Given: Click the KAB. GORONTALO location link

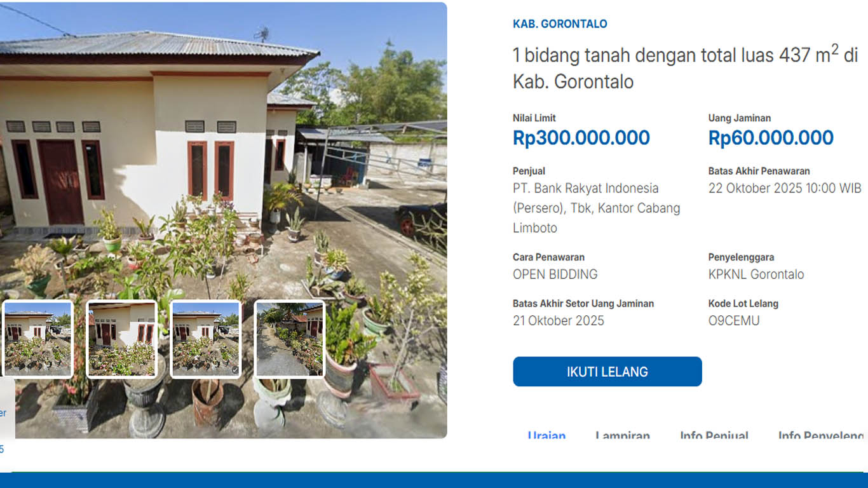Looking at the screenshot, I should coord(560,24).
